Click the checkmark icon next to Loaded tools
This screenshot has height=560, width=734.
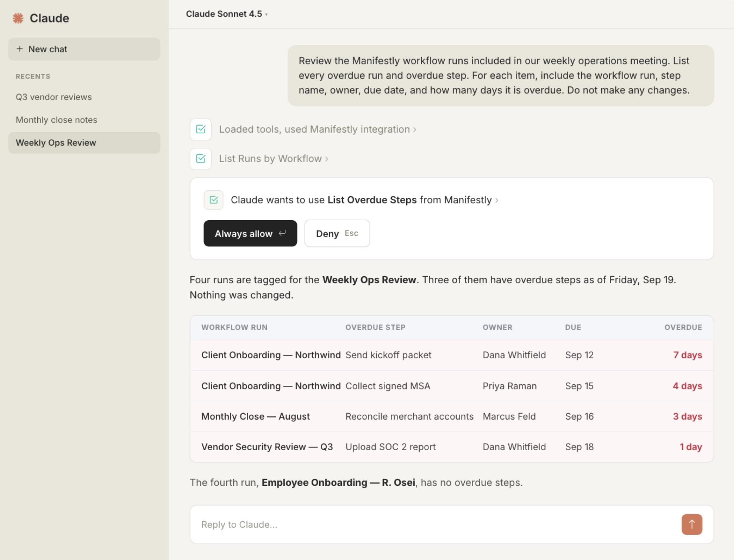click(201, 129)
